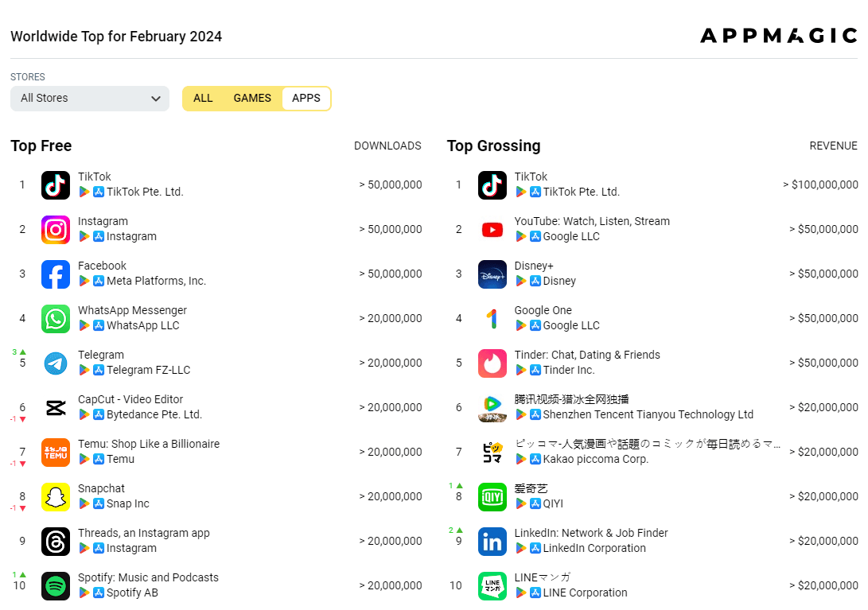This screenshot has height=610, width=868.
Task: Open the LINE Corporation publisher name
Action: click(585, 593)
